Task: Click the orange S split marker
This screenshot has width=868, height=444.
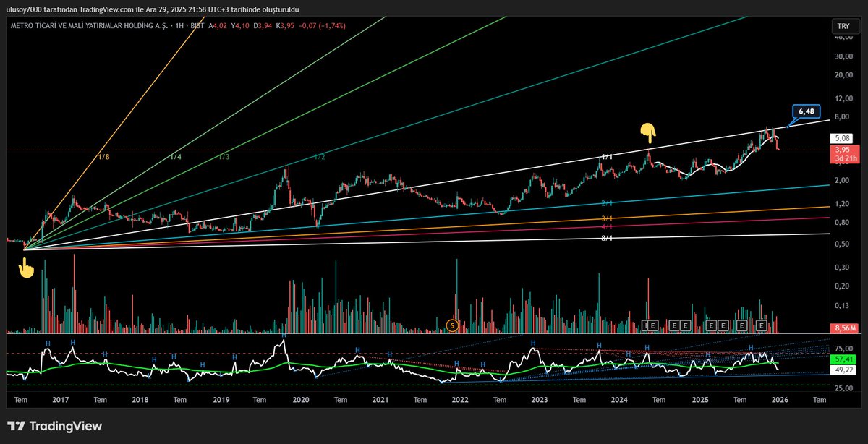Action: 453,326
